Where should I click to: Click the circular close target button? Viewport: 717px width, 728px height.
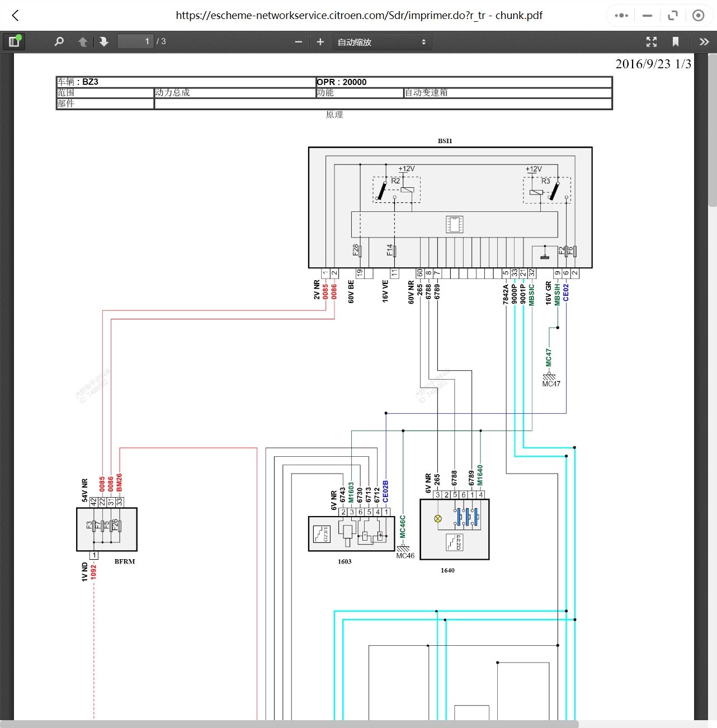698,16
